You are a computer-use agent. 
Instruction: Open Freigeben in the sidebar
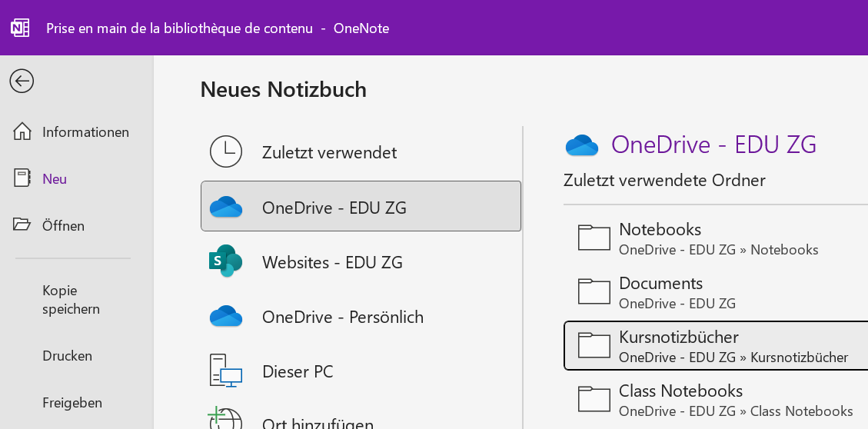[72, 403]
